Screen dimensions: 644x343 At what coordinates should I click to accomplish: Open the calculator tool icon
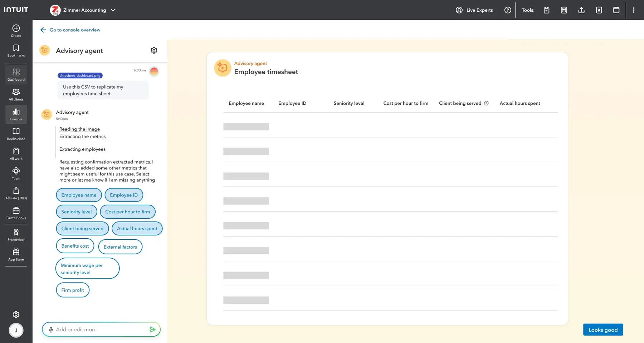pos(564,10)
